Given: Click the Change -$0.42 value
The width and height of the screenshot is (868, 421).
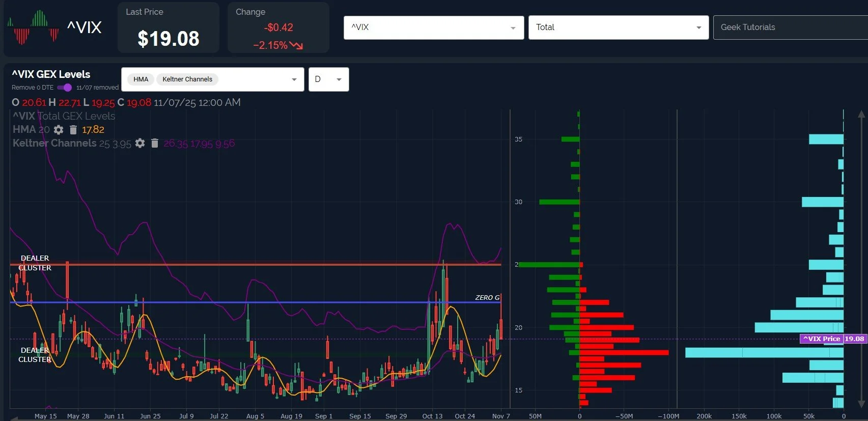Looking at the screenshot, I should tap(278, 27).
